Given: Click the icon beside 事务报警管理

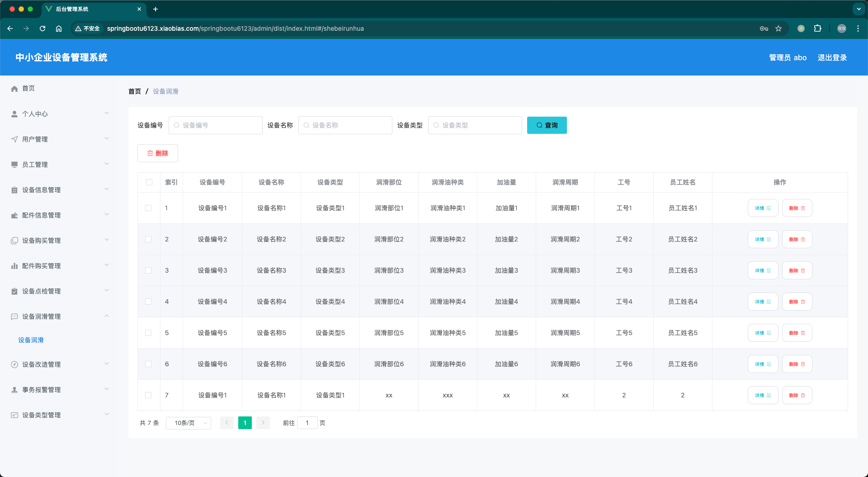Looking at the screenshot, I should (x=14, y=390).
